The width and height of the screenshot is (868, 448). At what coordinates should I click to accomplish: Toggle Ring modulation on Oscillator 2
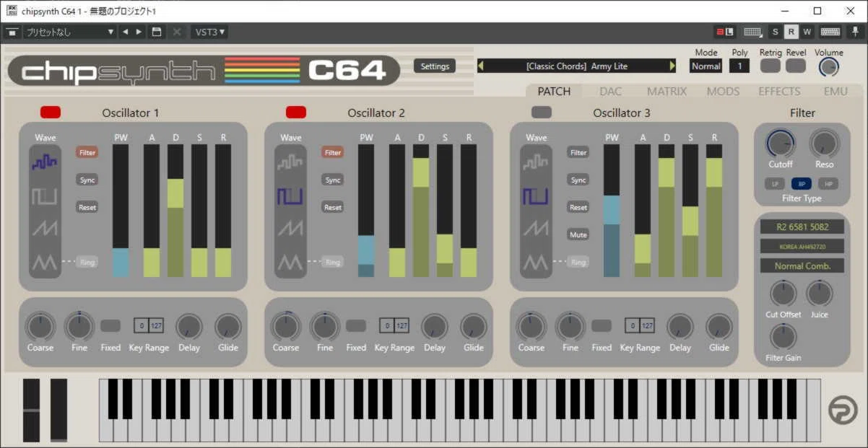[333, 262]
